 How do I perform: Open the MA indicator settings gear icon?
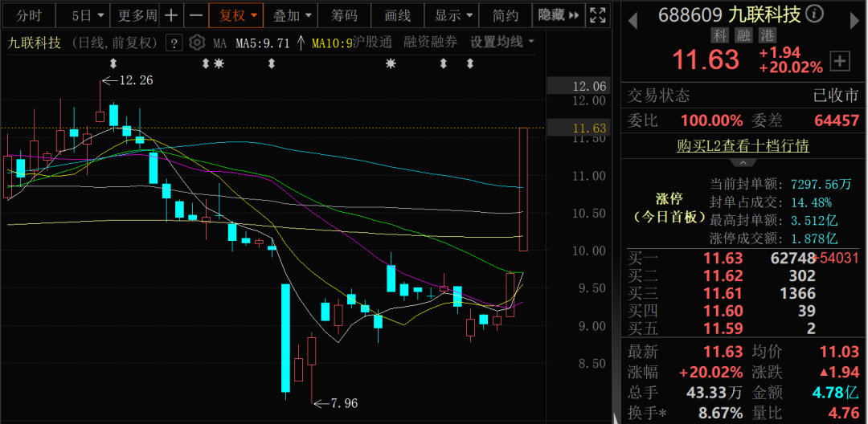[x=196, y=43]
